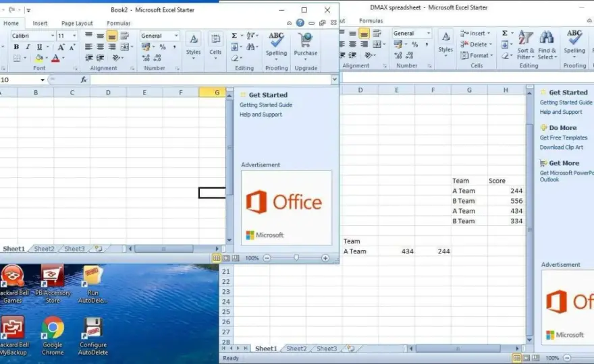Open Page Layout tab in Book2

click(77, 23)
